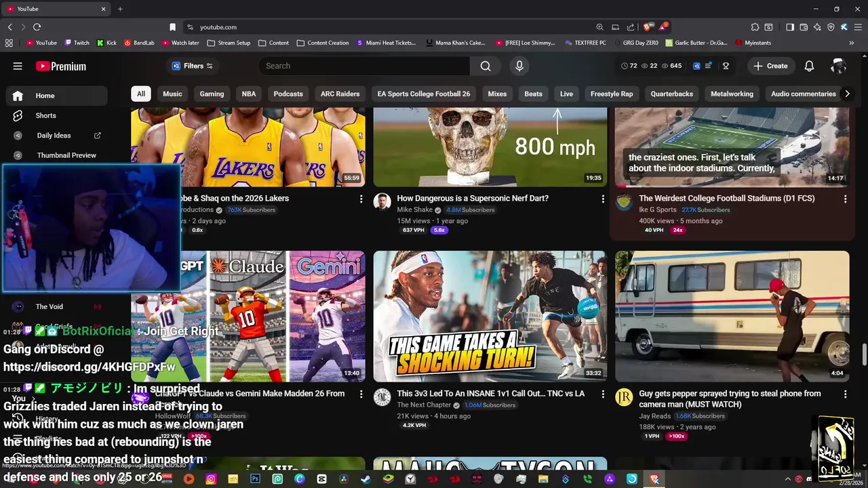Select the Home sidebar item
This screenshot has width=868, height=488.
57,96
